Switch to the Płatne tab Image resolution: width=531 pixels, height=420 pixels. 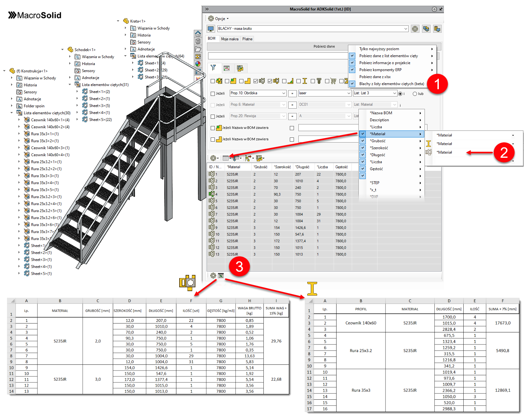248,39
